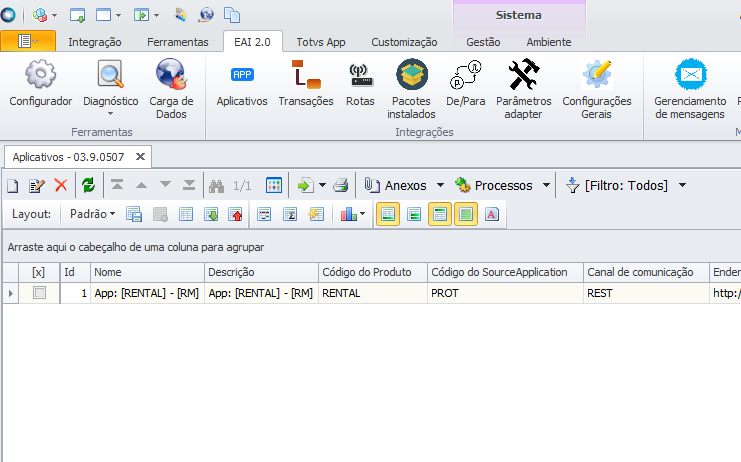Expand the export icon dropdown arrow

[322, 185]
